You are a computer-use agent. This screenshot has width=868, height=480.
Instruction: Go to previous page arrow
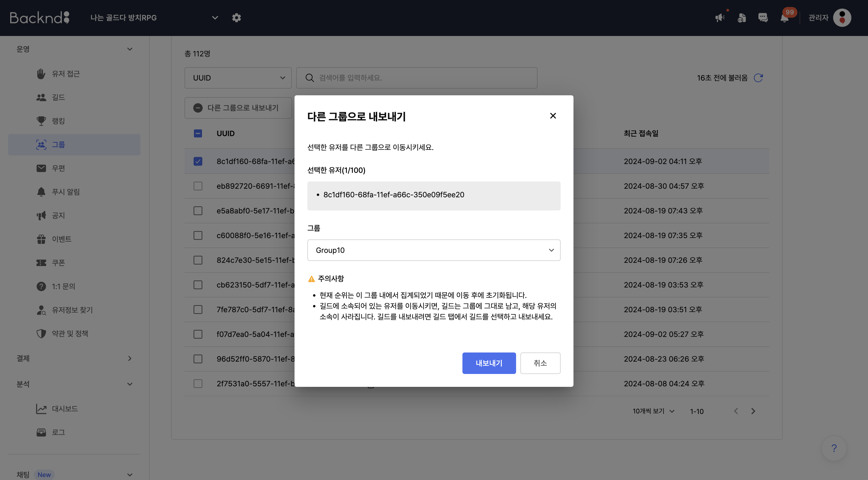(x=736, y=411)
